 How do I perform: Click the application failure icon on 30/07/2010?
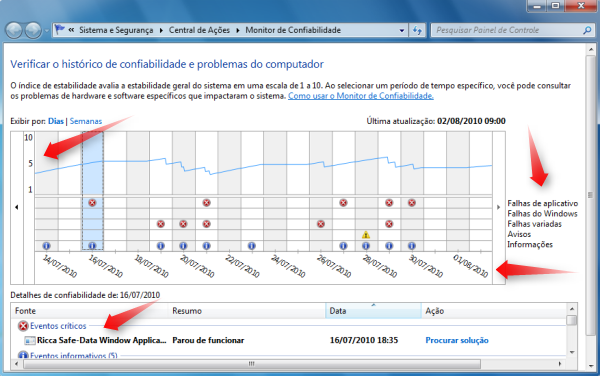point(412,203)
